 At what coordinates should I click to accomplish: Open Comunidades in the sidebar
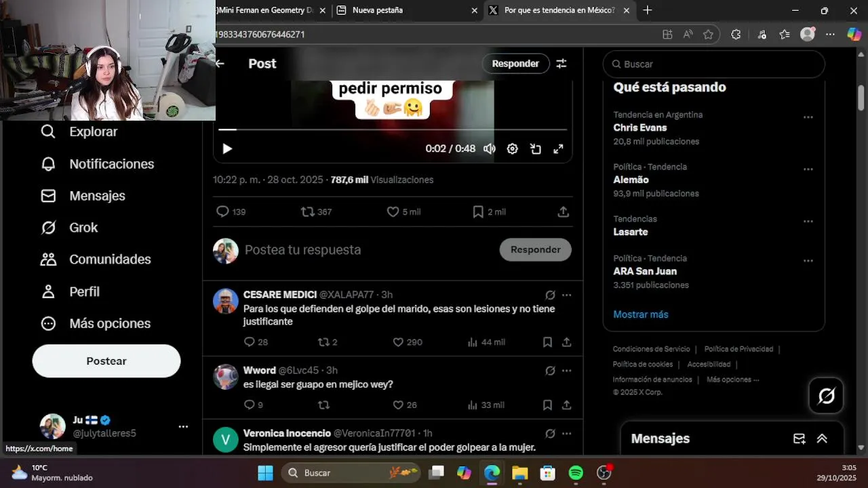(x=96, y=260)
